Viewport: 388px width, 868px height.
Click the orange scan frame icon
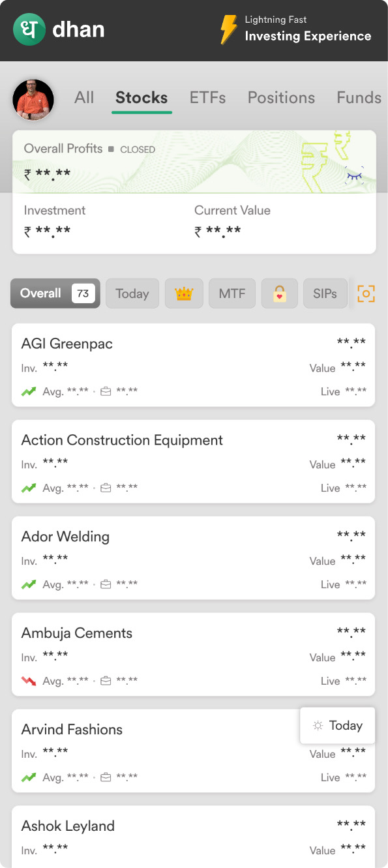point(367,293)
